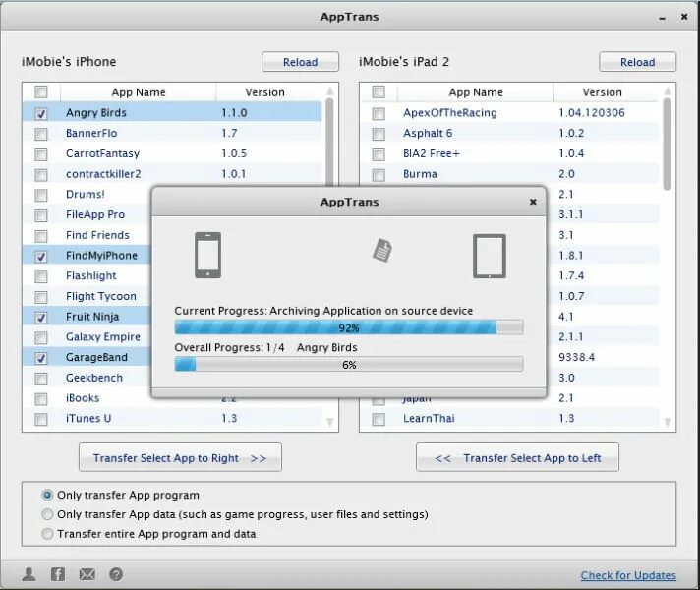Click iPhone list scrollbar down arrow
Viewport: 700px width, 590px height.
330,422
